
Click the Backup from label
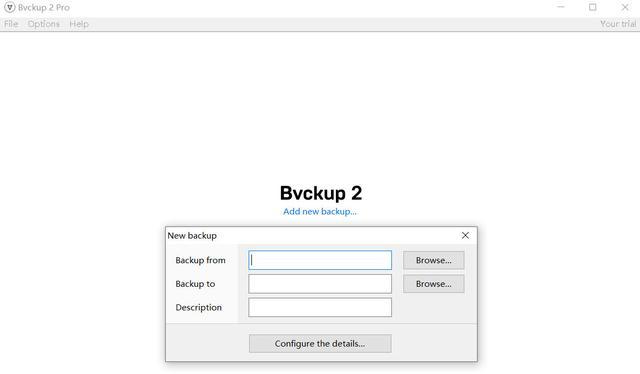[200, 260]
